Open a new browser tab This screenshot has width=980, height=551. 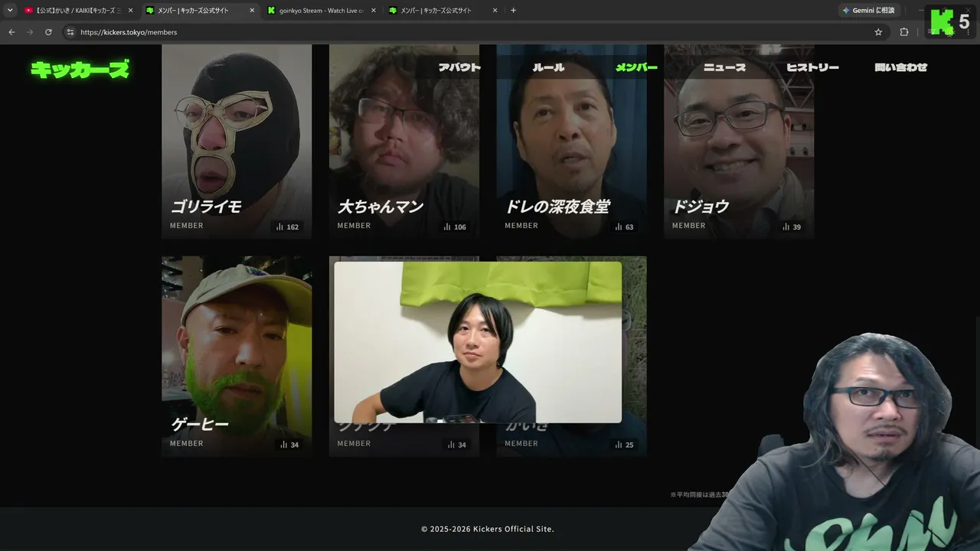[x=513, y=11]
